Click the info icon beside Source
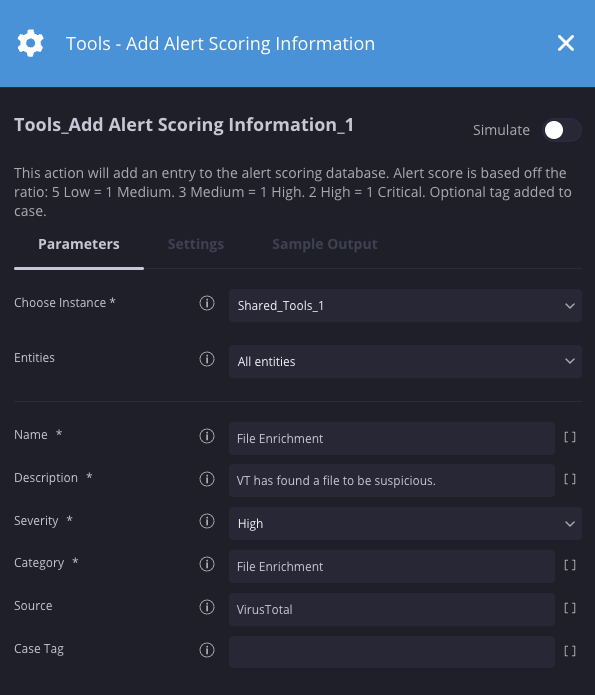The image size is (595, 695). [x=207, y=607]
